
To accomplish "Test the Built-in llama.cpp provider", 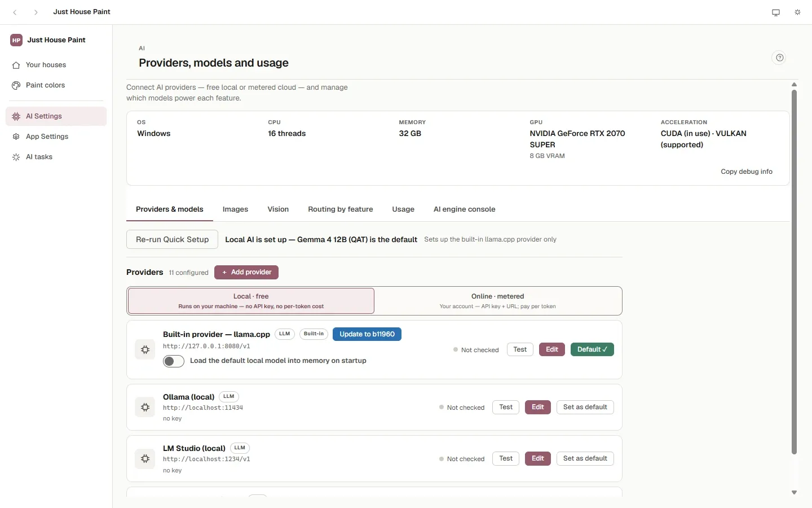I will [520, 349].
